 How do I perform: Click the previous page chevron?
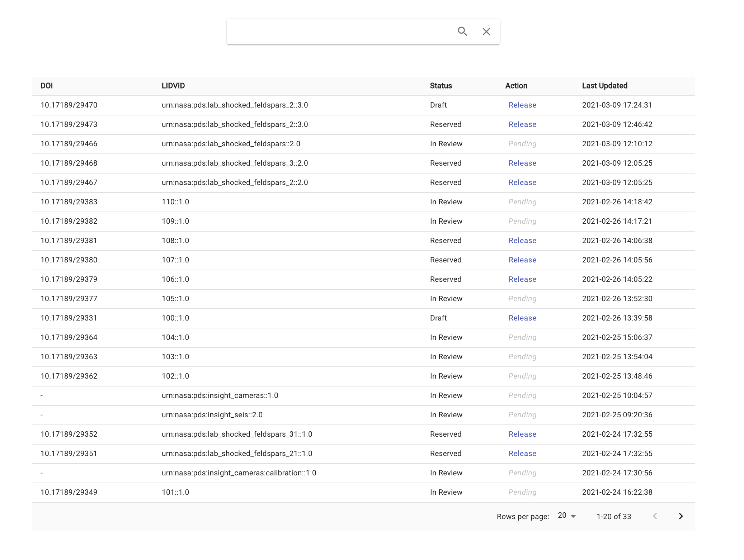(655, 516)
